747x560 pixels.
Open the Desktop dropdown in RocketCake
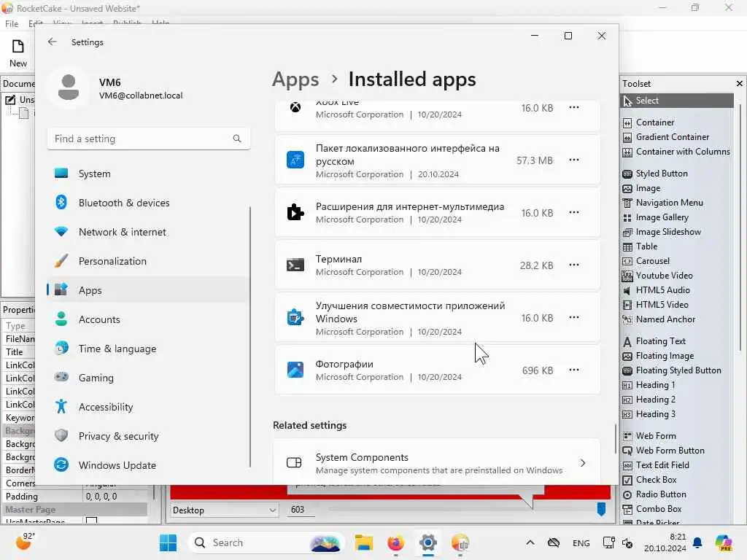[224, 510]
